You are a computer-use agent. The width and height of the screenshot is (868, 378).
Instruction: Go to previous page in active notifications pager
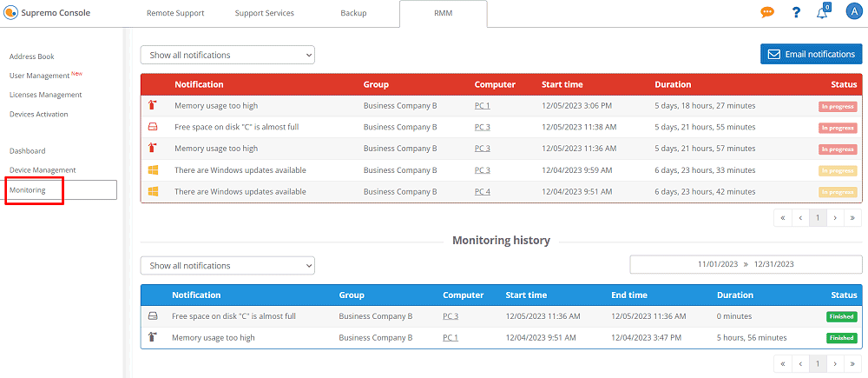coord(800,218)
